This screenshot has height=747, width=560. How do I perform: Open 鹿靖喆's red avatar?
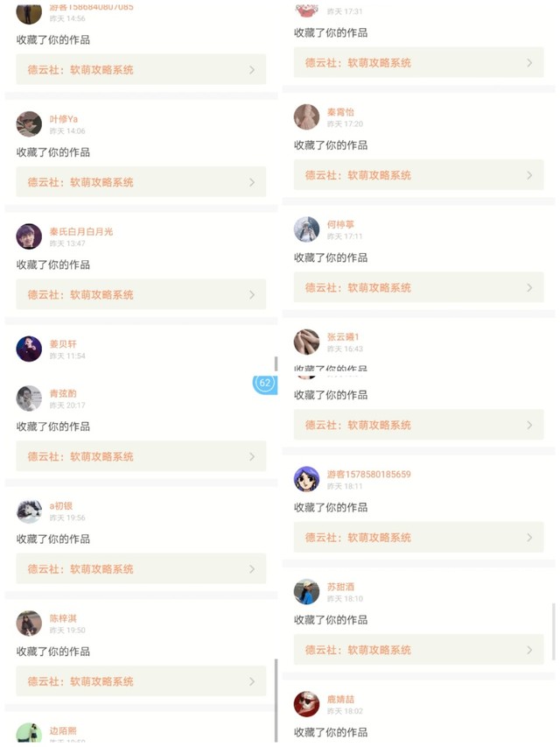pyautogui.click(x=306, y=704)
